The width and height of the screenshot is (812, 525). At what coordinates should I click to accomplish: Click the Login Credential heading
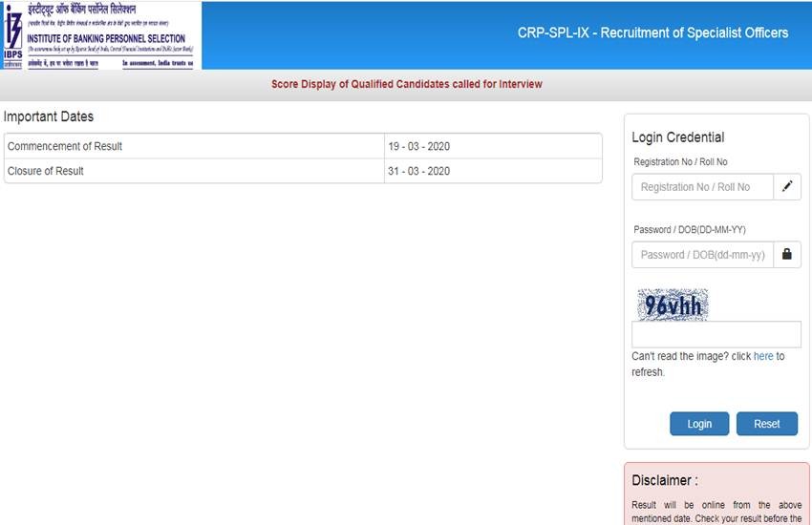[677, 137]
